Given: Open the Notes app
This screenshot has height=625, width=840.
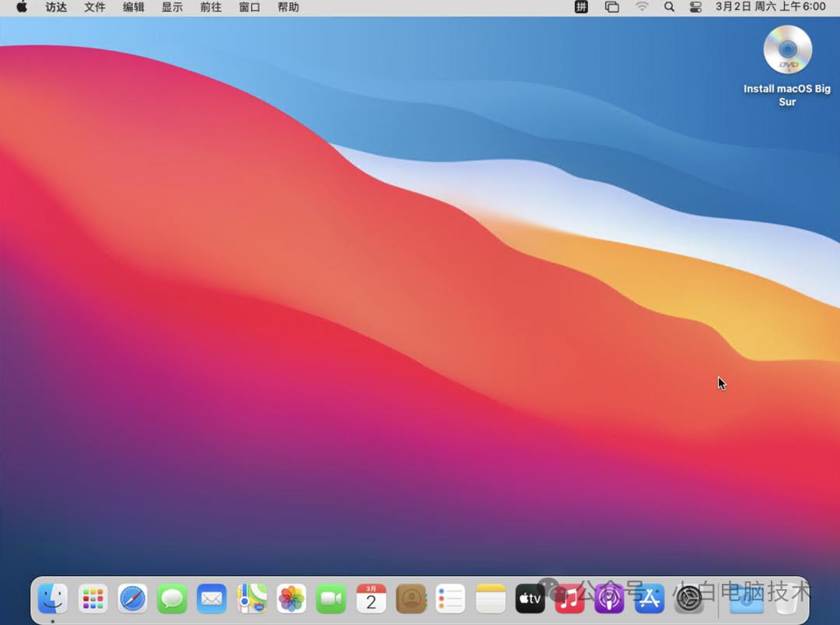Looking at the screenshot, I should [490, 599].
